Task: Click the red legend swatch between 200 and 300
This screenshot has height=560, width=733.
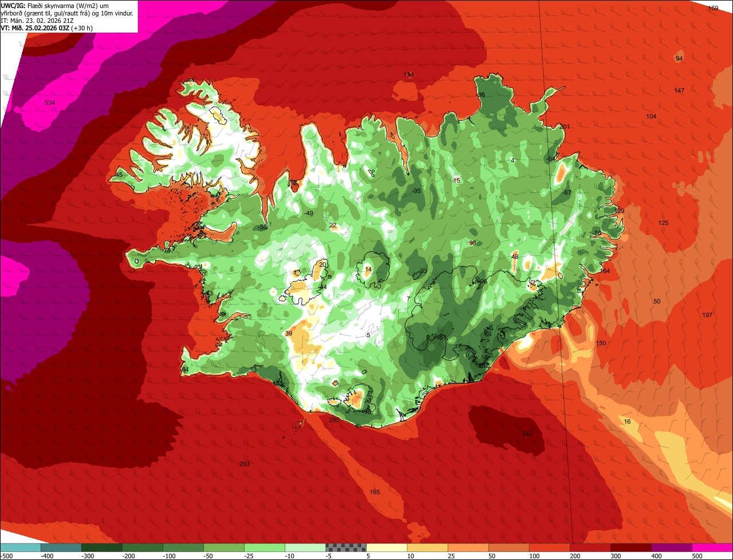Action: [590, 547]
